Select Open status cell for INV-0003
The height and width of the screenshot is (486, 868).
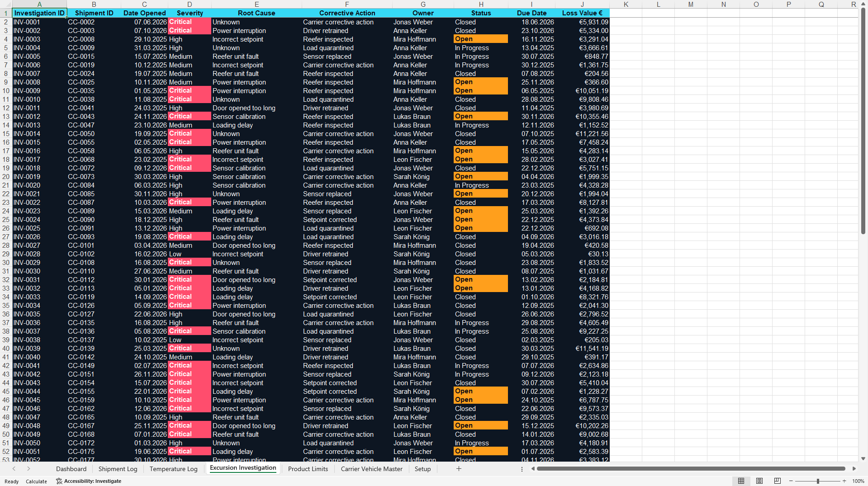pyautogui.click(x=481, y=39)
